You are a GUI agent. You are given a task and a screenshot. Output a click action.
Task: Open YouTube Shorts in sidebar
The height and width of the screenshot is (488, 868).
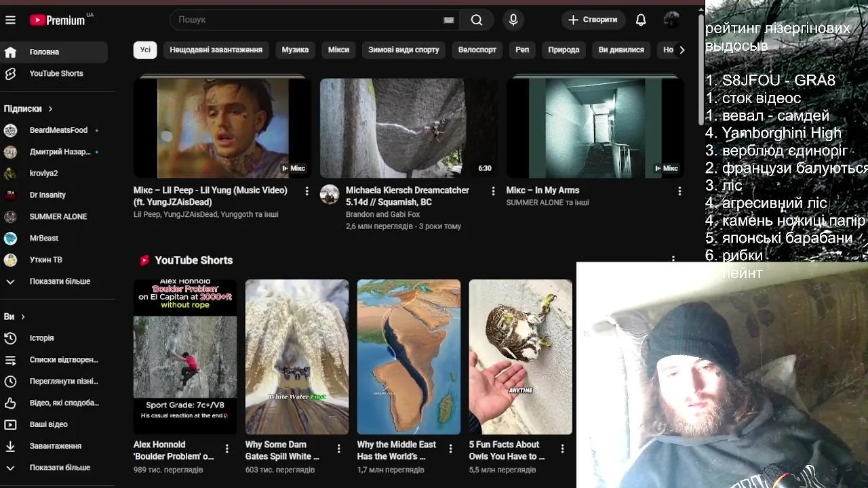54,73
